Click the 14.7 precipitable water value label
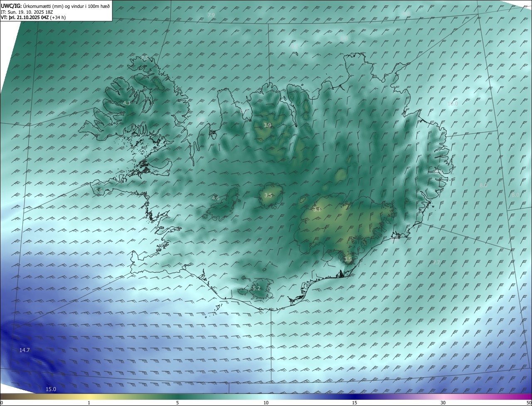Viewport: 532px width, 406px height. [25, 350]
